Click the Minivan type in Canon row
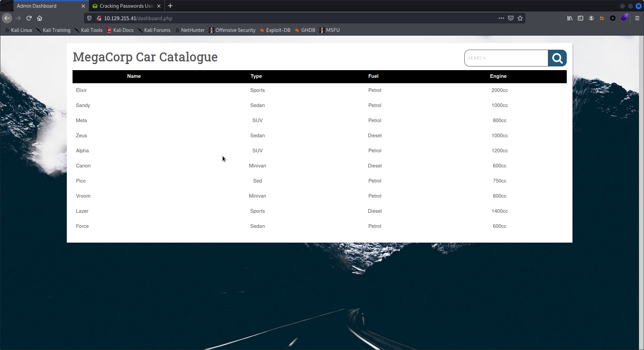The height and width of the screenshot is (350, 644). coord(258,166)
